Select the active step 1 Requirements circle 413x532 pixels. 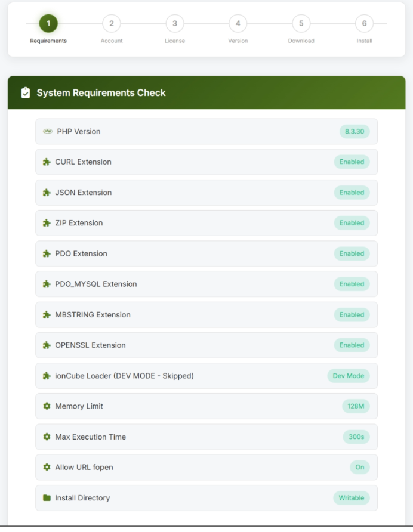tap(48, 24)
